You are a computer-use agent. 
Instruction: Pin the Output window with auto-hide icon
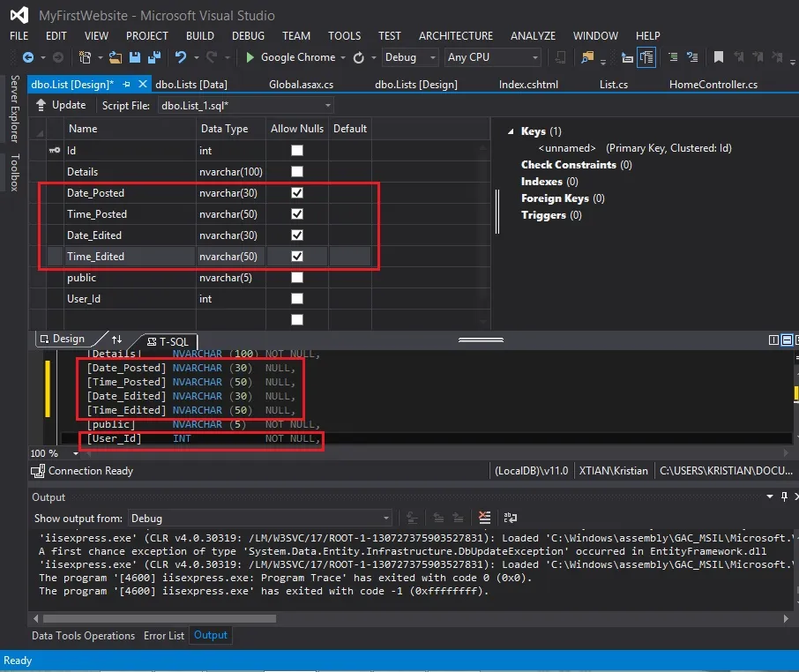[784, 497]
